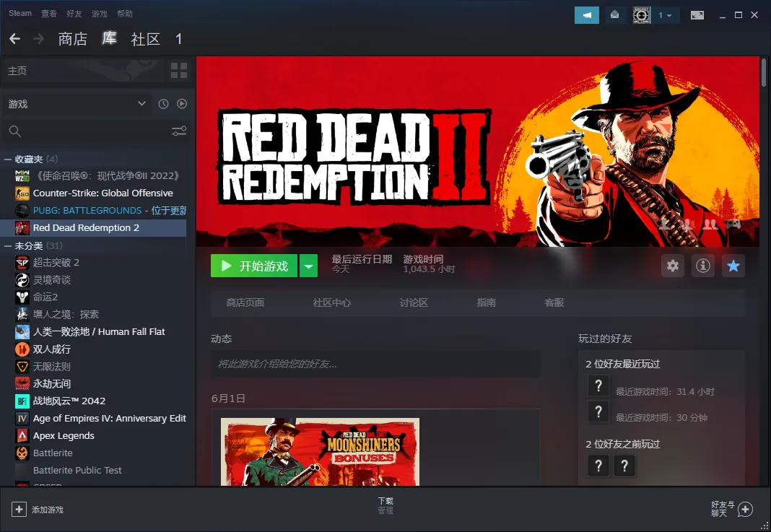Toggle the favorite star for this game

point(733,266)
